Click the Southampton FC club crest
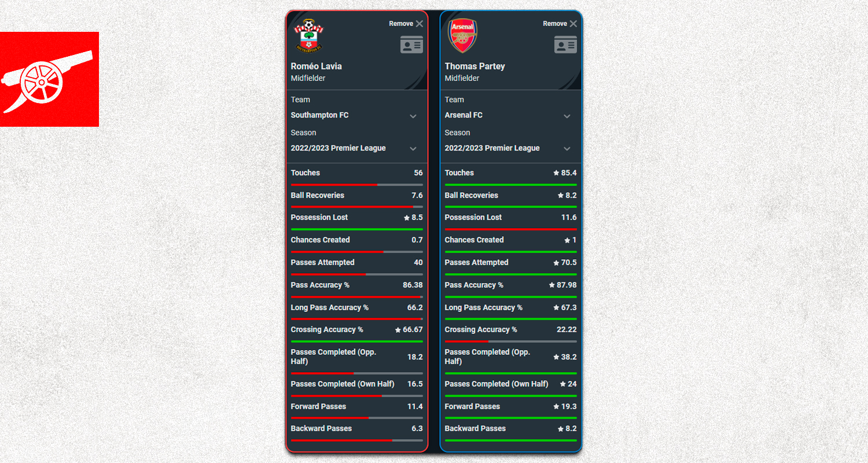868x463 pixels. 308,36
